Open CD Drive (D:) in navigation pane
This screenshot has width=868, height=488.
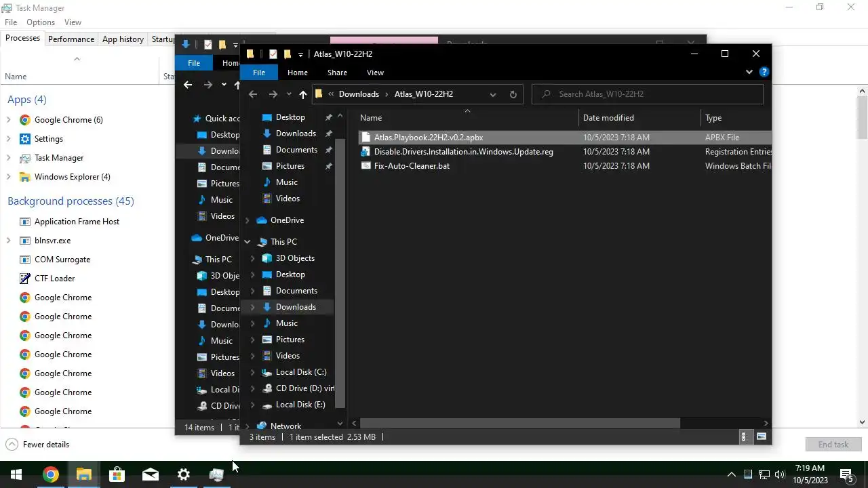304,388
